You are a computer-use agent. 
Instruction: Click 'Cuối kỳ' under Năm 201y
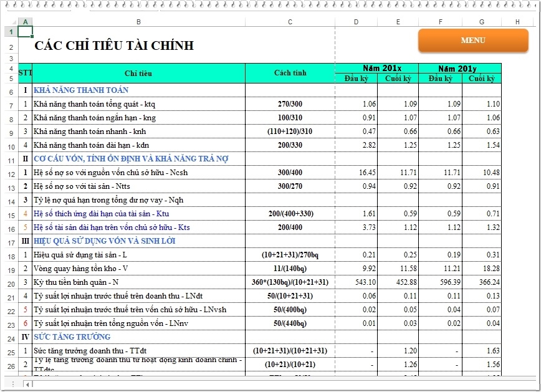pyautogui.click(x=482, y=79)
